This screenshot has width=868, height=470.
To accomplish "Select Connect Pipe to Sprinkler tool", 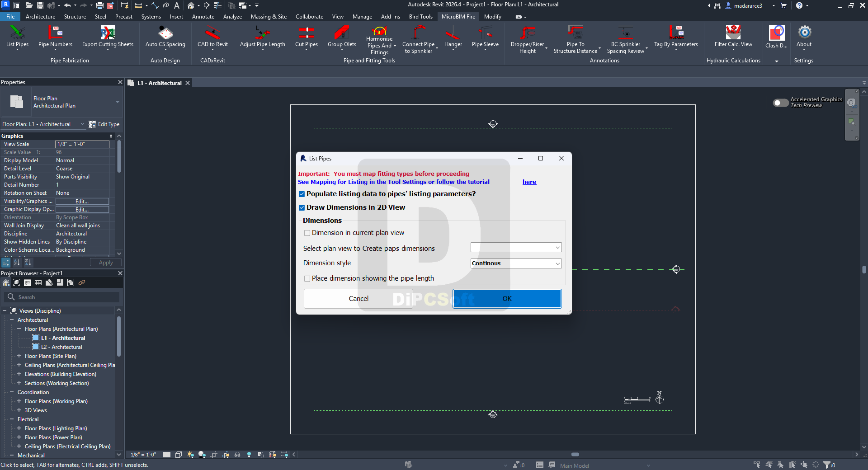I will (419, 39).
